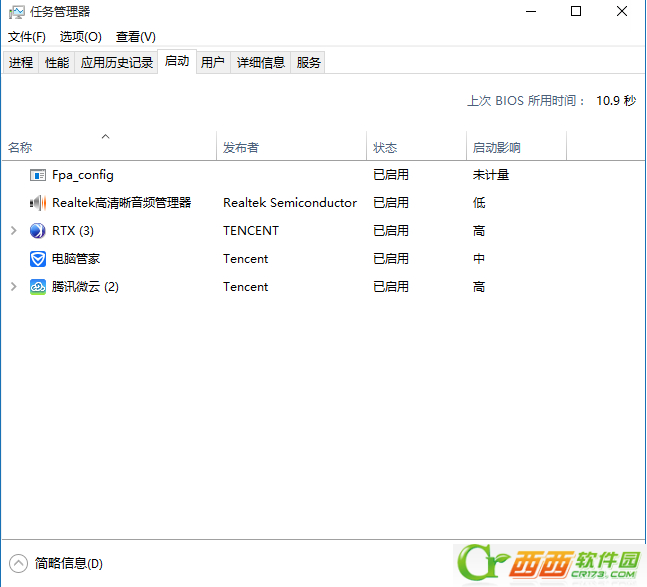The height and width of the screenshot is (587, 647).
Task: Sort by the 状态 column header
Action: tap(416, 146)
